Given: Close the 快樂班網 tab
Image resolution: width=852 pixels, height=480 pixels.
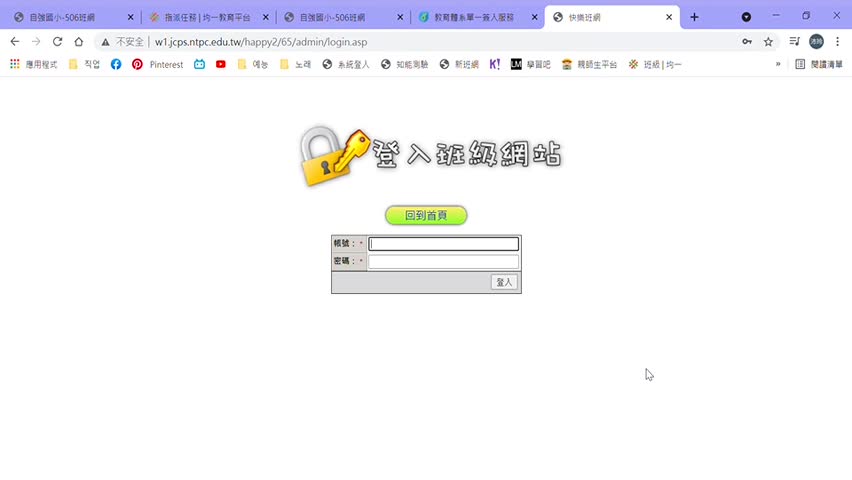Looking at the screenshot, I should (x=669, y=17).
